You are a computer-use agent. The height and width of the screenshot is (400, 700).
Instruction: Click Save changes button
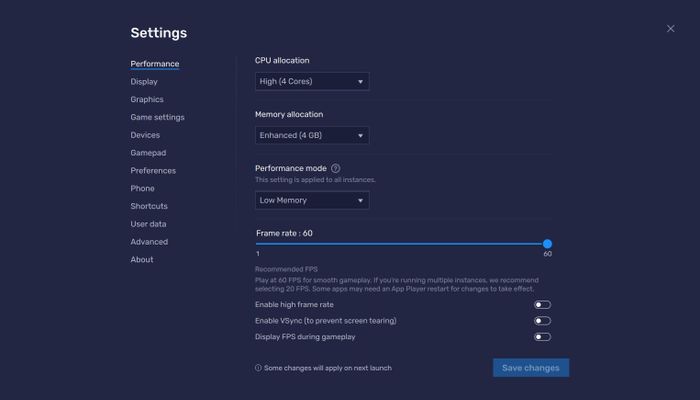(531, 368)
